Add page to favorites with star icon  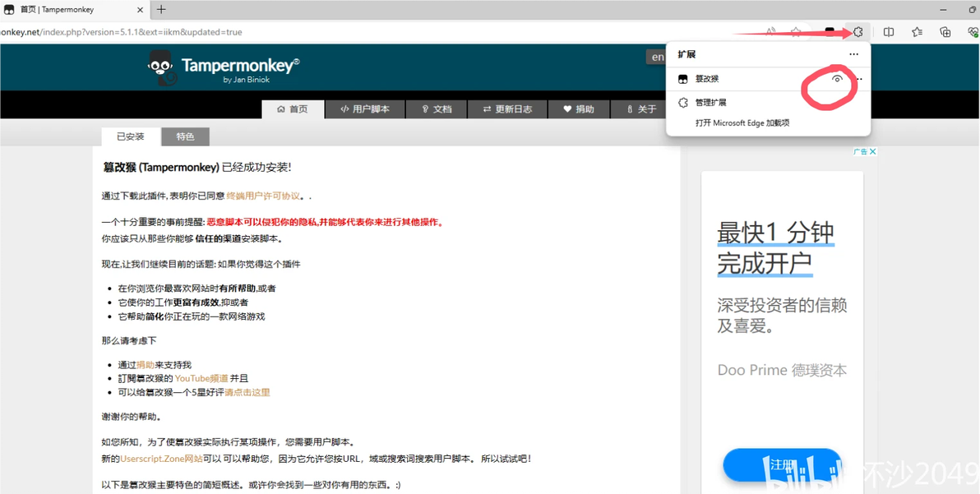pyautogui.click(x=796, y=32)
